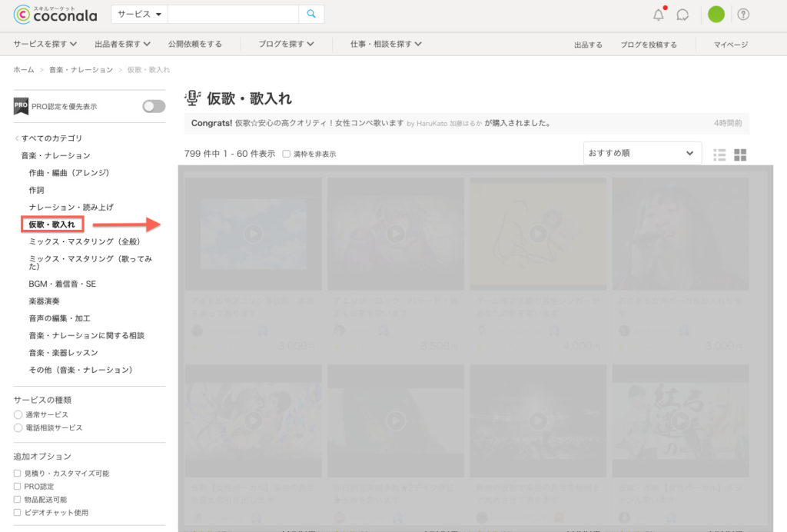The width and height of the screenshot is (787, 532).
Task: Expand the サービス search type dropdown
Action: [x=139, y=15]
